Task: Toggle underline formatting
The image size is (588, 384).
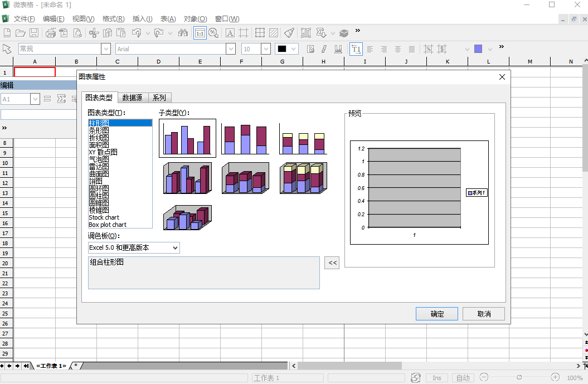Action: click(x=338, y=49)
